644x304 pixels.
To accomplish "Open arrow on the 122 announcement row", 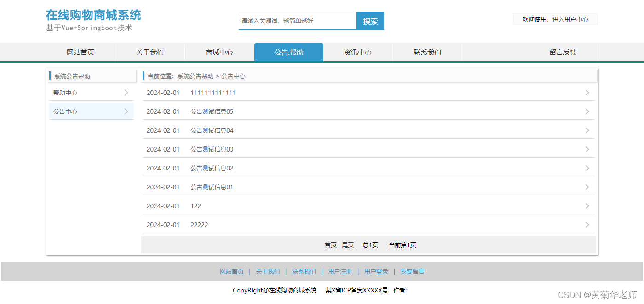I will 587,206.
